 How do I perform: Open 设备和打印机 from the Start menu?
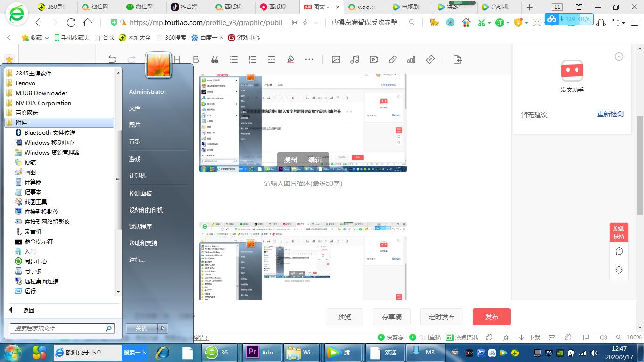click(x=146, y=210)
